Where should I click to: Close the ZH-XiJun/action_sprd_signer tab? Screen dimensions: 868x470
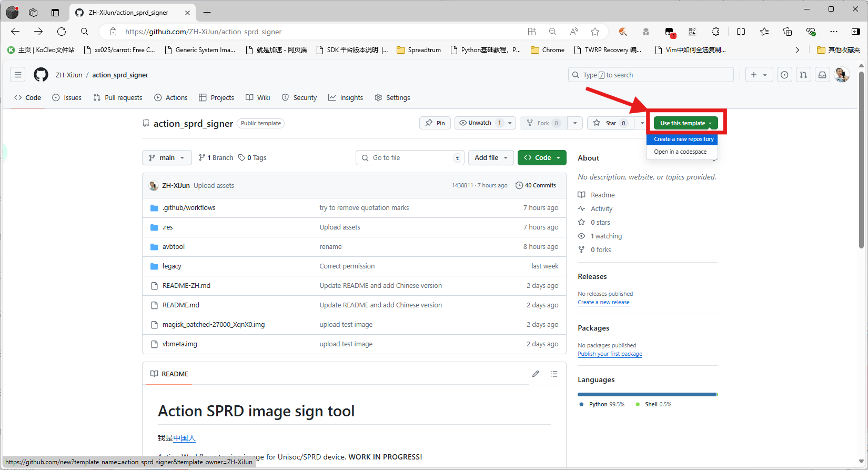coord(187,13)
